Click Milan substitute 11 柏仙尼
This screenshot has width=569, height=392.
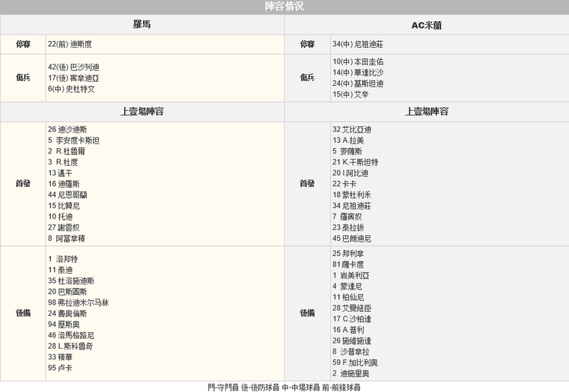348,297
